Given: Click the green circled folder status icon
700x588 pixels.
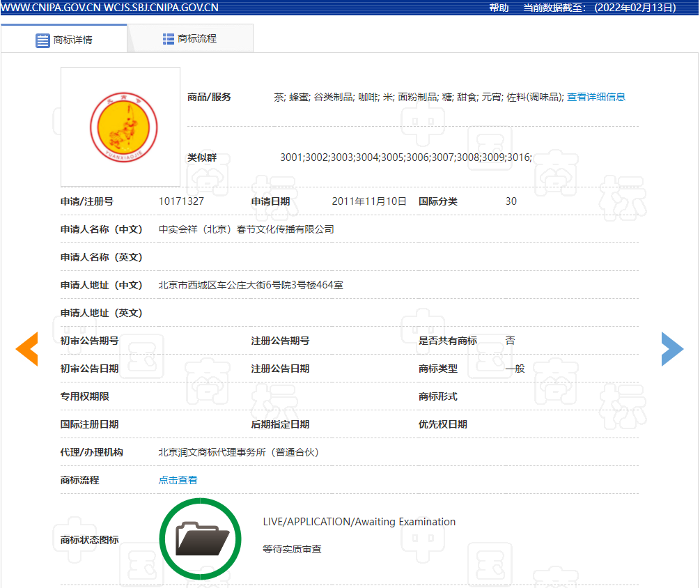Looking at the screenshot, I should (x=200, y=539).
